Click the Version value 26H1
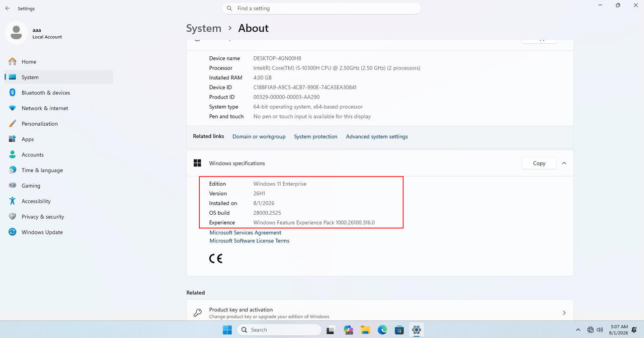The image size is (644, 338). [259, 194]
